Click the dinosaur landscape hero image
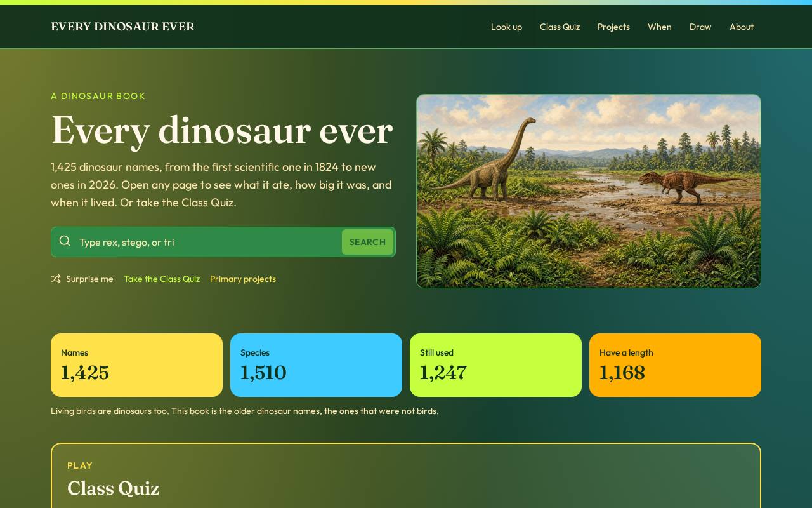The width and height of the screenshot is (812, 508). coord(589,191)
